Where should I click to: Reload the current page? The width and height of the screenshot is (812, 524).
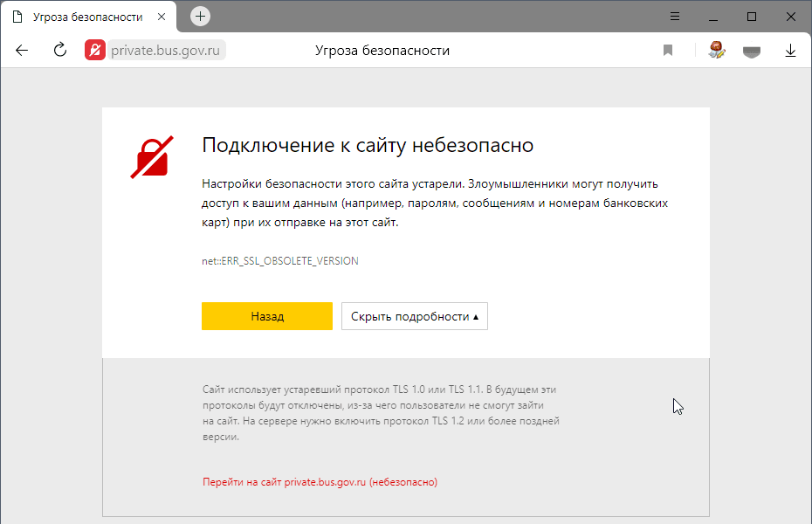60,51
